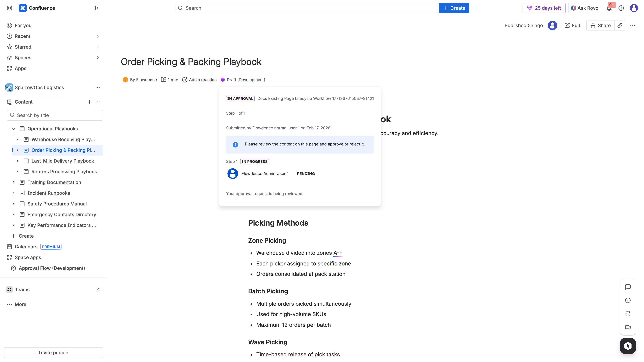Image resolution: width=644 pixels, height=362 pixels.
Task: Open Ask Rovo assistant
Action: point(585,8)
